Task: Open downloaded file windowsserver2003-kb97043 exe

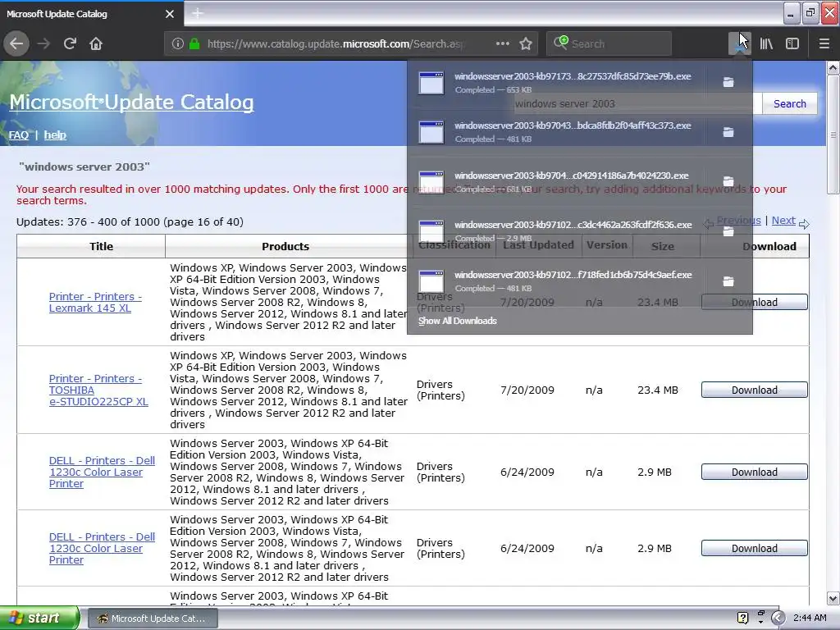Action: pyautogui.click(x=555, y=132)
